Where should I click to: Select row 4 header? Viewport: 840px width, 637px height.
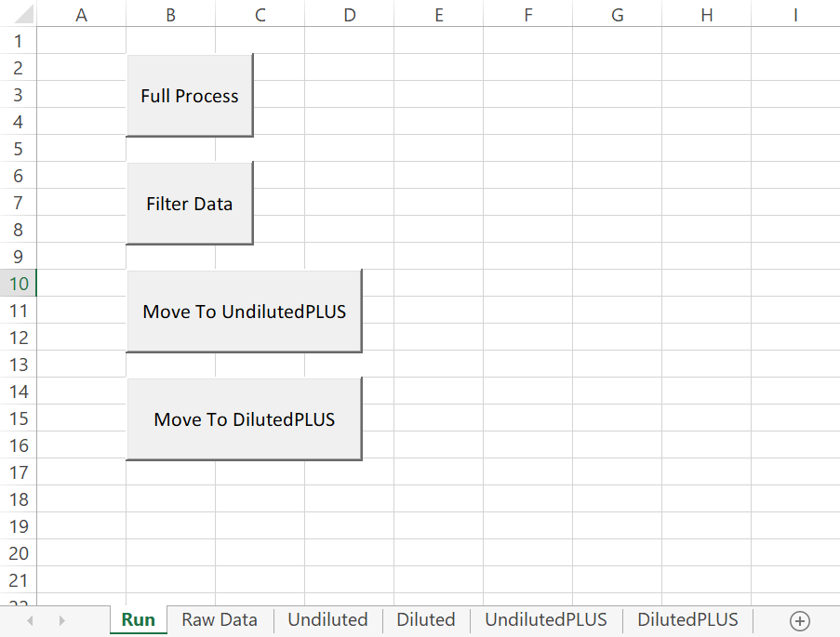19,122
